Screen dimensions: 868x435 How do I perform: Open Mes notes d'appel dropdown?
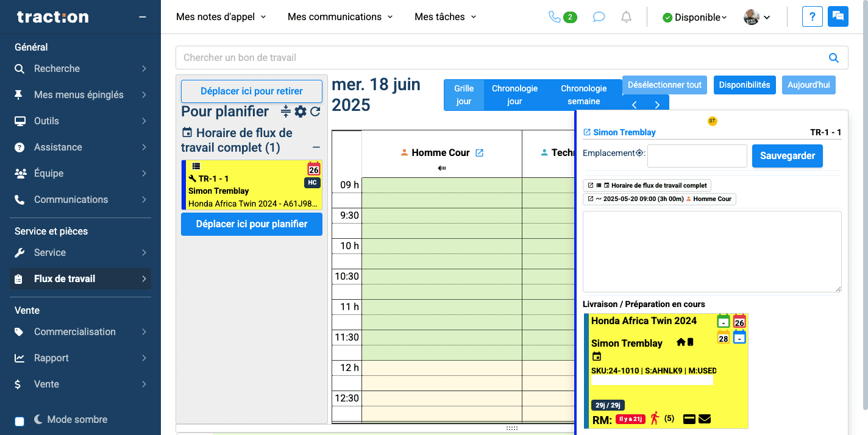221,17
